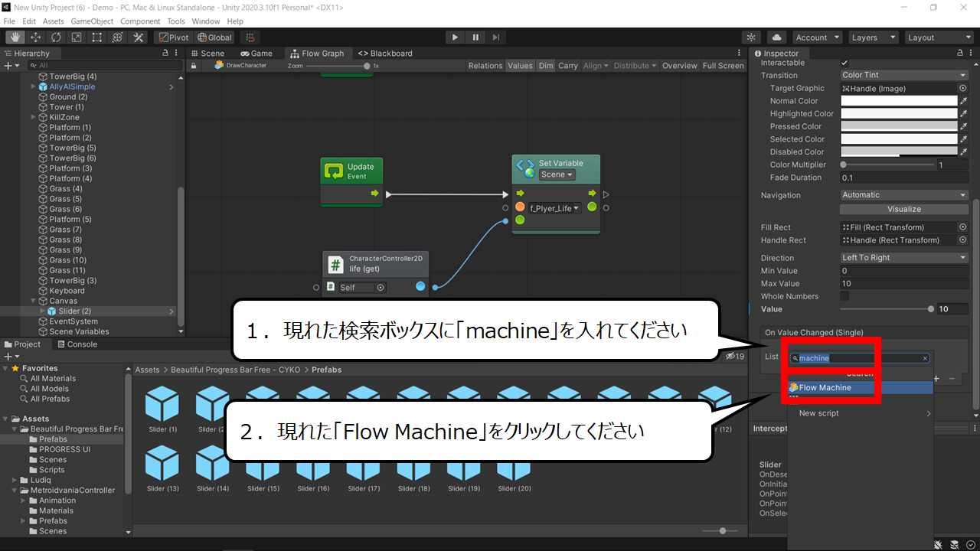Open the Layers dropdown
The image size is (980, 551).
(x=873, y=37)
